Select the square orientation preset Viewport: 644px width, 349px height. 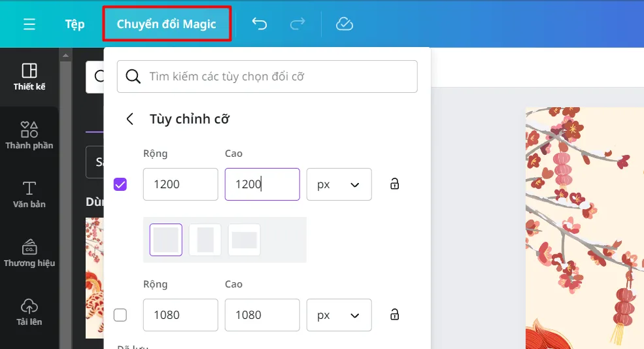coord(166,240)
